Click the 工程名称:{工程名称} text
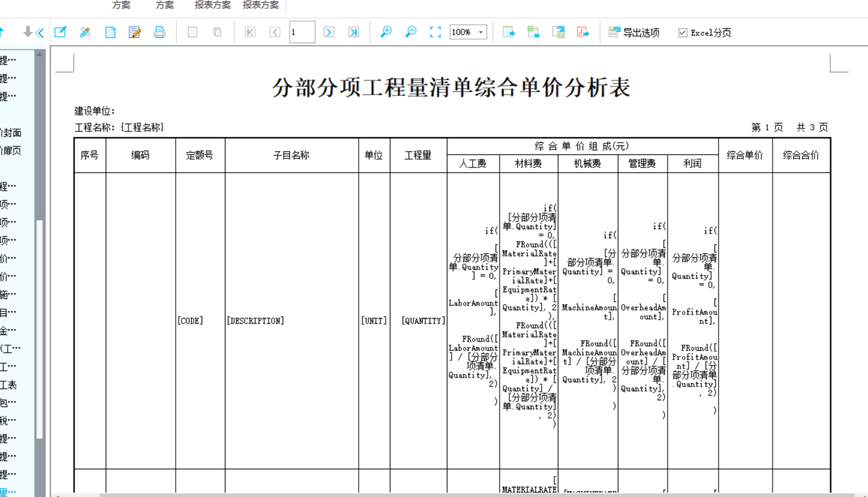 tap(119, 127)
